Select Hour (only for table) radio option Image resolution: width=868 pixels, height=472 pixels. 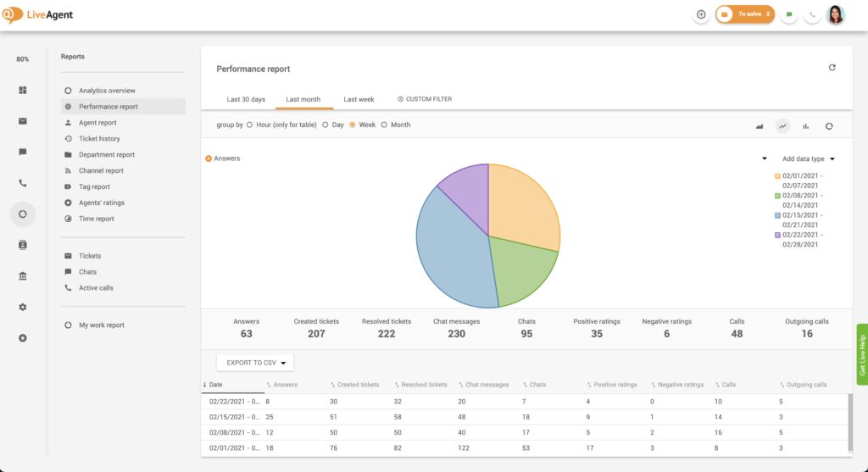pos(249,125)
